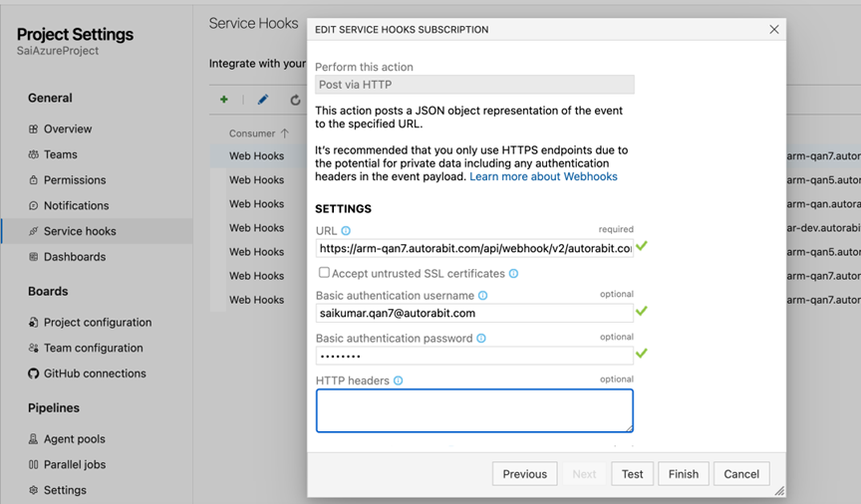Click the Agent pools icon
Viewport: 861px width, 504px height.
[x=34, y=438]
